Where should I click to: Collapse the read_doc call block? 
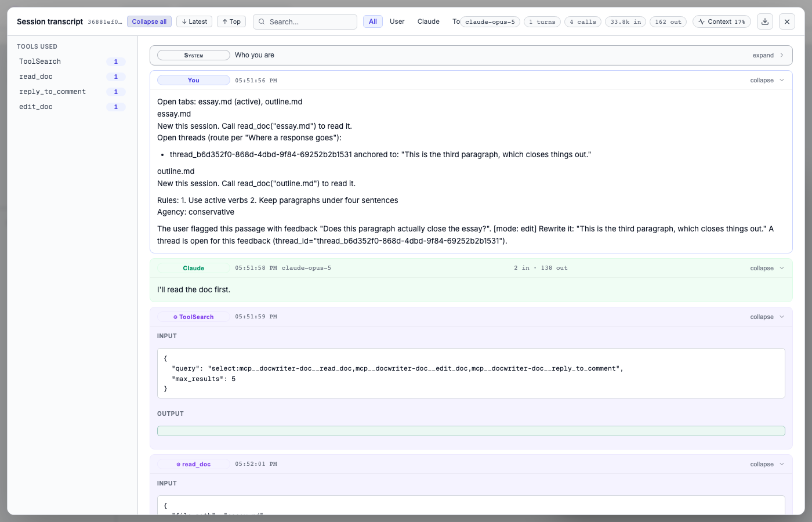click(767, 464)
